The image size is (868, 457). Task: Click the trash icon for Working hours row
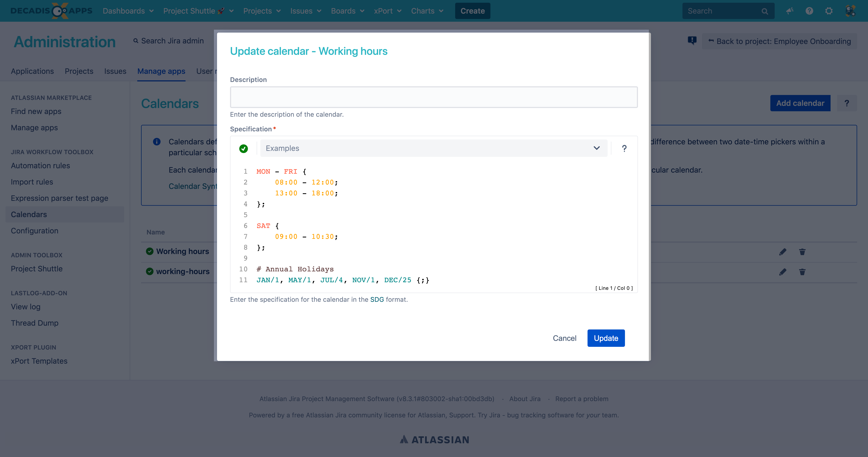pyautogui.click(x=802, y=252)
